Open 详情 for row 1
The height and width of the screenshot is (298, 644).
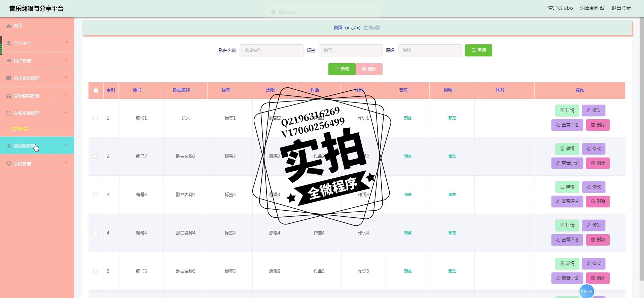point(567,111)
